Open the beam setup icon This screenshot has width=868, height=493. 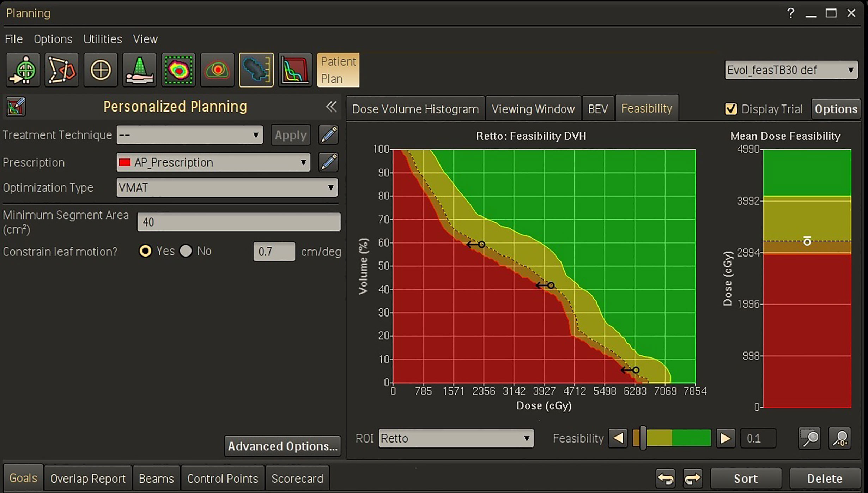(139, 70)
